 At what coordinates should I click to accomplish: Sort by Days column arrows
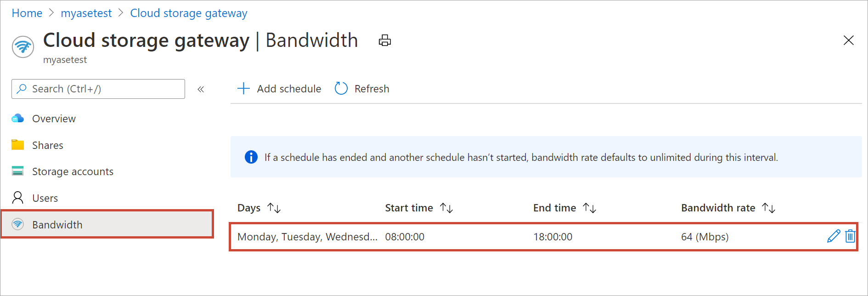coord(274,208)
